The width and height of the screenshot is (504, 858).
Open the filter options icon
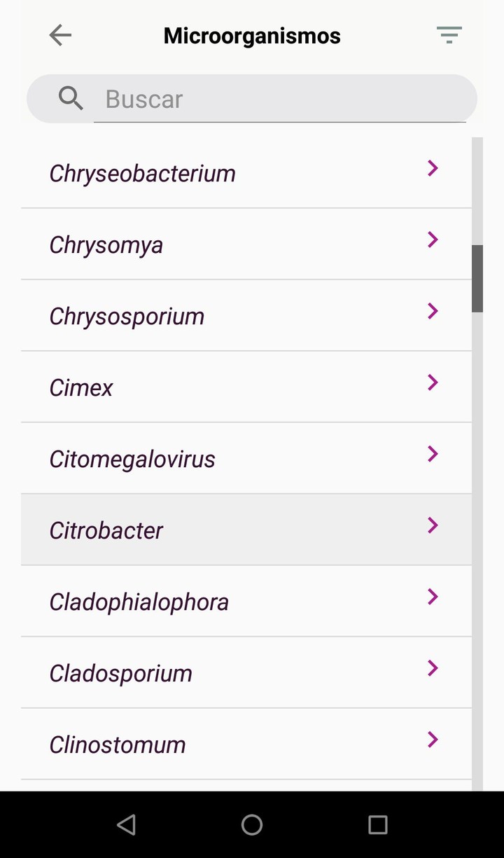pyautogui.click(x=449, y=35)
